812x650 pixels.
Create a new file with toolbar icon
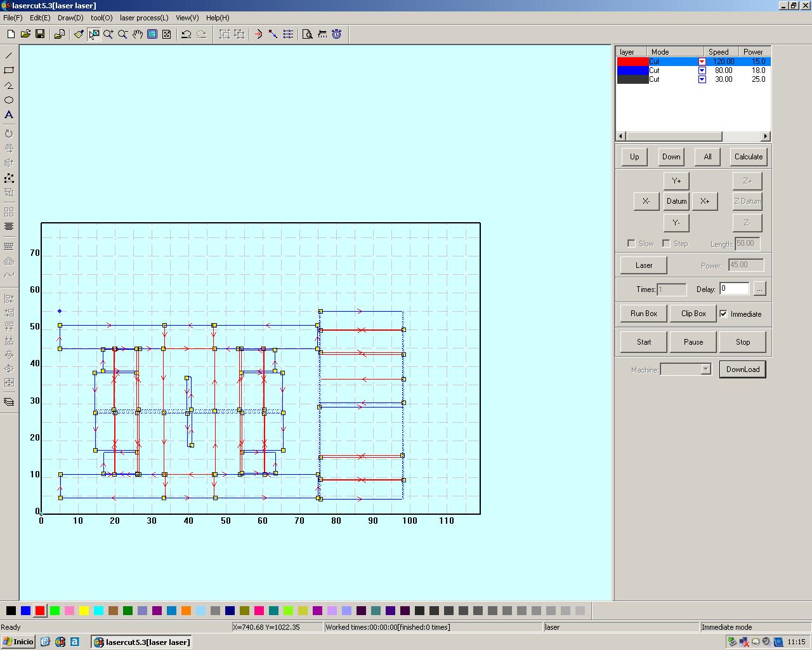(x=11, y=34)
